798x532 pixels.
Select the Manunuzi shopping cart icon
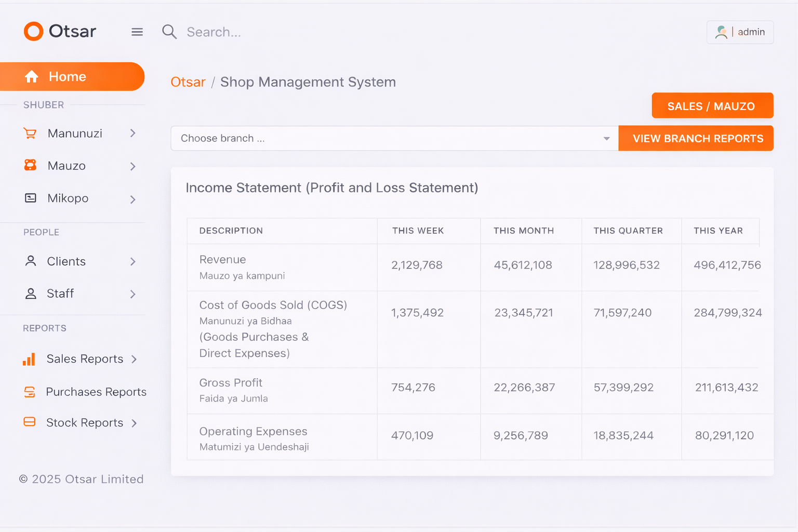(x=30, y=133)
